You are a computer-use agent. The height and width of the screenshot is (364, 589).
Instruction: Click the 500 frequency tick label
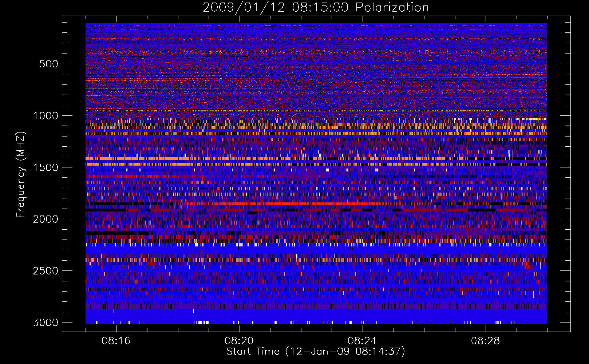[x=49, y=64]
